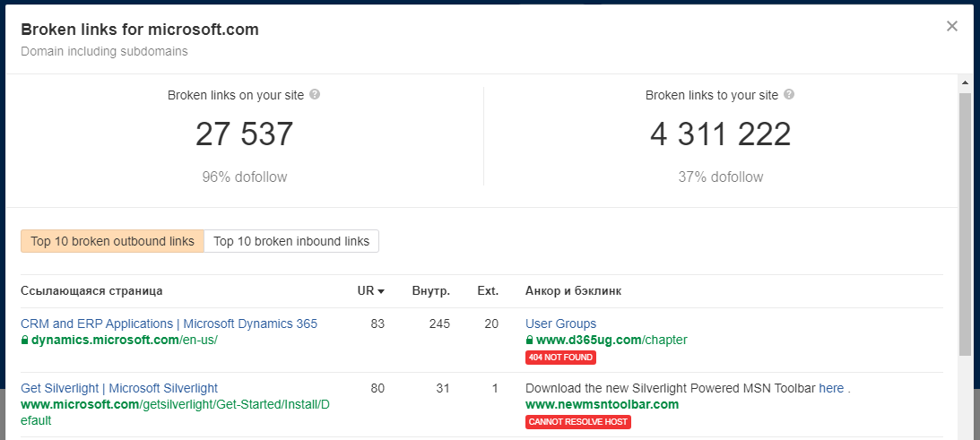Image resolution: width=980 pixels, height=440 pixels.
Task: Click 'Domain including subdomains' subtitle
Action: tap(104, 51)
